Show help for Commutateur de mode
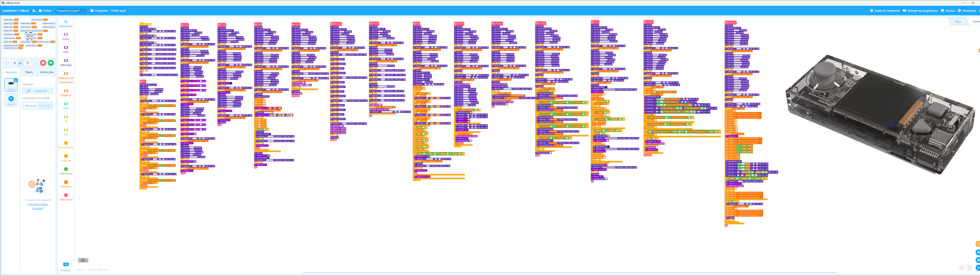The height and width of the screenshot is (276, 980). pos(48,98)
